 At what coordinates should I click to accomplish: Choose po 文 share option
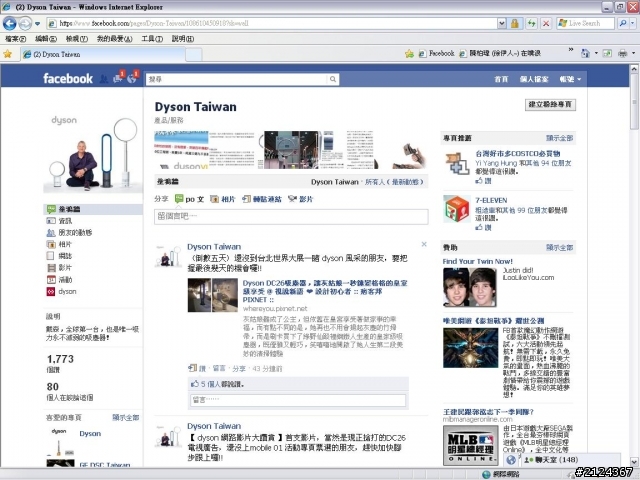tap(189, 199)
